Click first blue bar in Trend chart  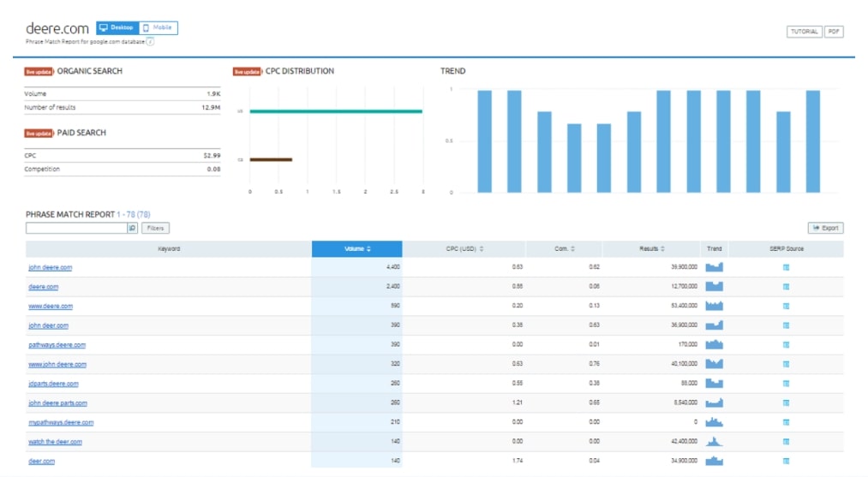[484, 141]
